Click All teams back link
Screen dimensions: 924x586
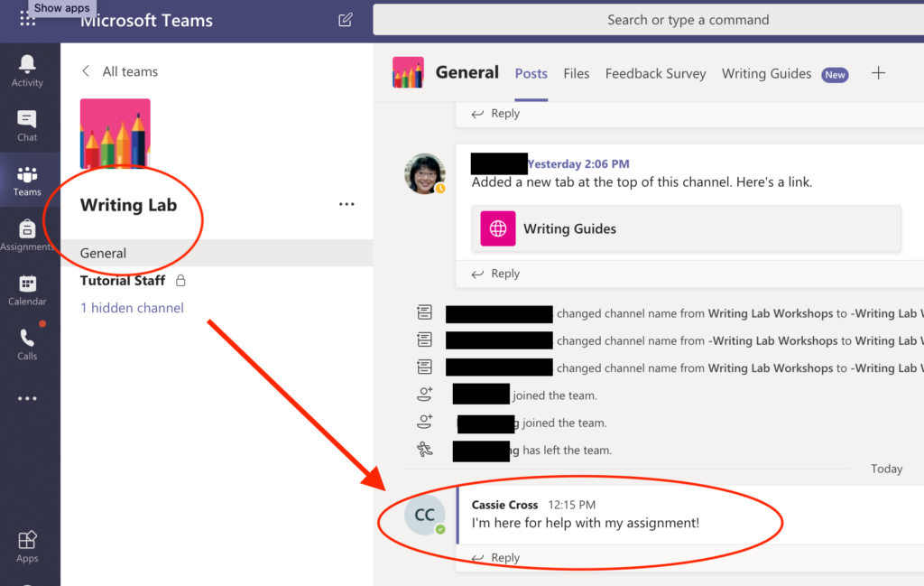[x=130, y=71]
